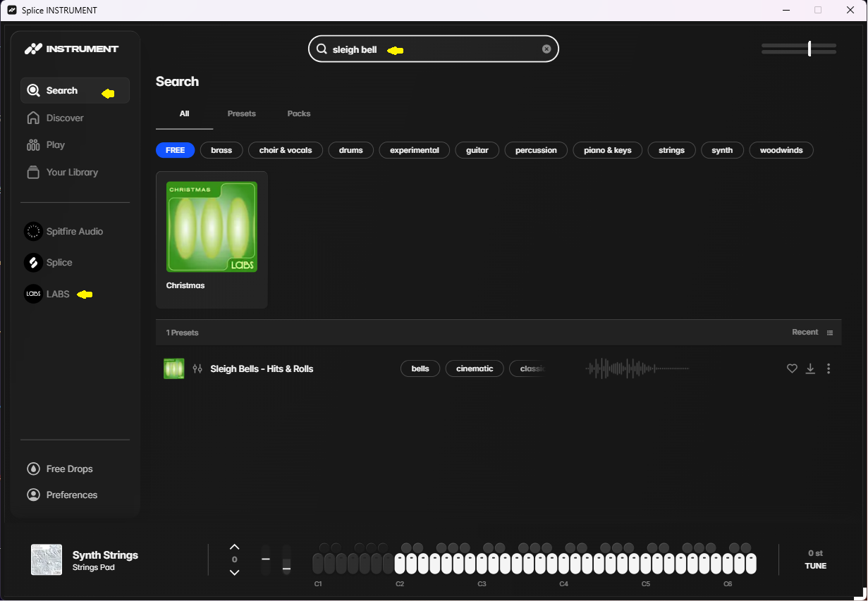
Task: Click the Sleigh Bells - Hits & Rolls title
Action: [x=262, y=368]
